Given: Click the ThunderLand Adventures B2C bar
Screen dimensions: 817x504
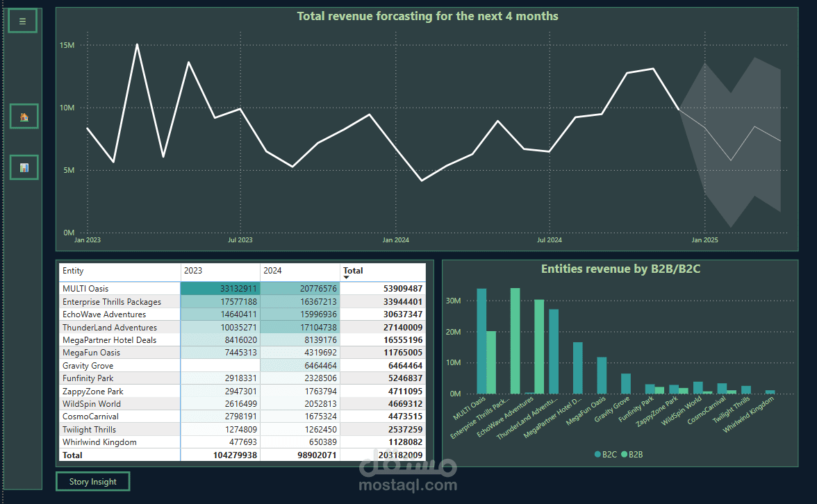Looking at the screenshot, I should pyautogui.click(x=553, y=351).
